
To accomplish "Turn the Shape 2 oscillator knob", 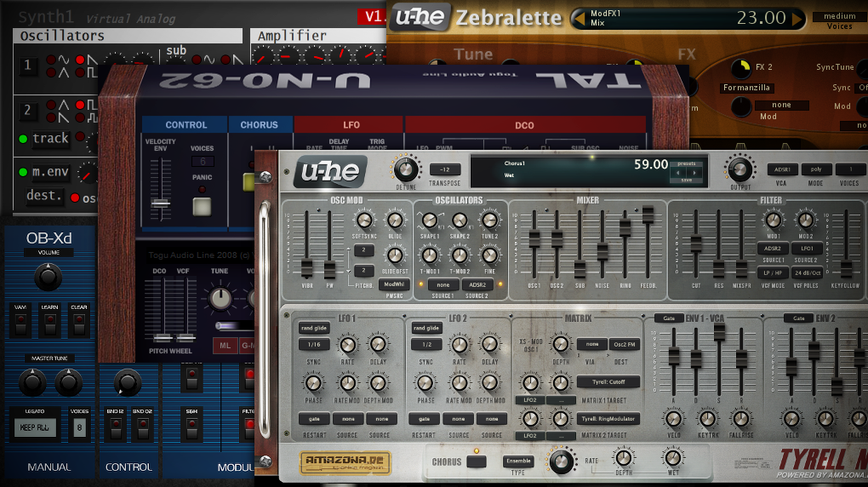I will (x=460, y=221).
